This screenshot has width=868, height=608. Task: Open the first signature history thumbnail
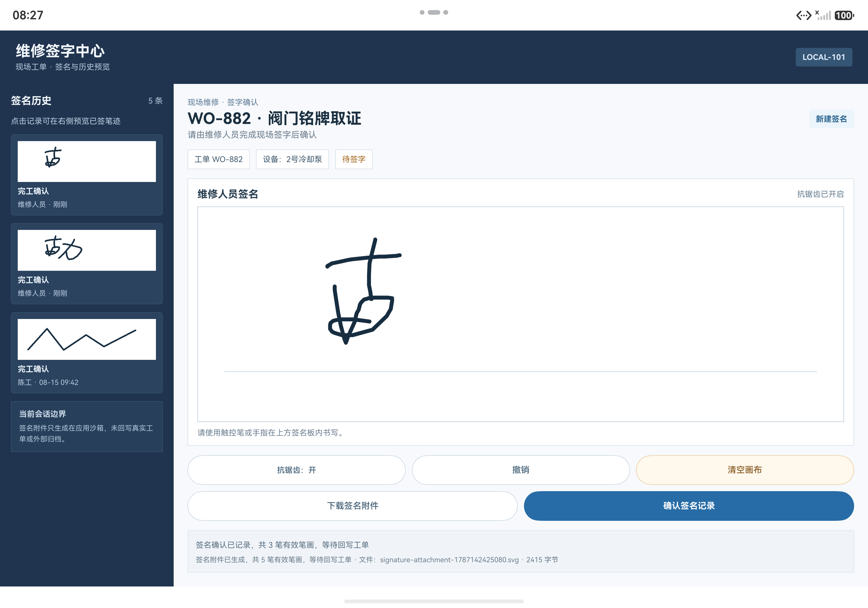(x=87, y=162)
